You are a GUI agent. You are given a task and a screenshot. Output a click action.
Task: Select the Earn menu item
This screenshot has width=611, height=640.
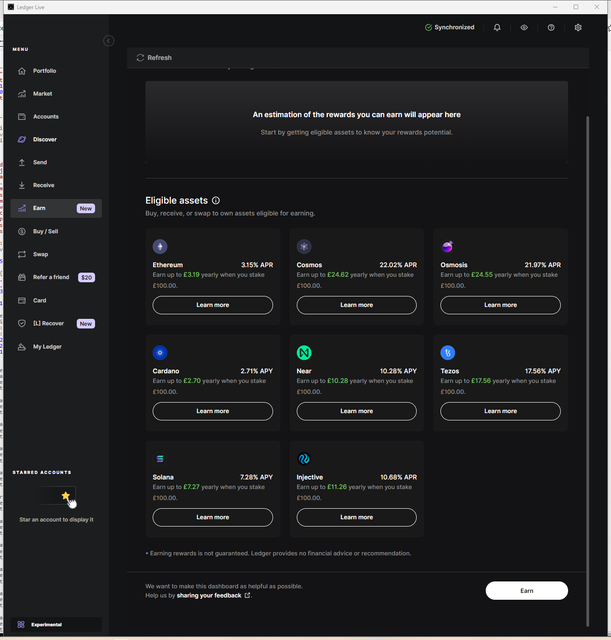tap(56, 208)
